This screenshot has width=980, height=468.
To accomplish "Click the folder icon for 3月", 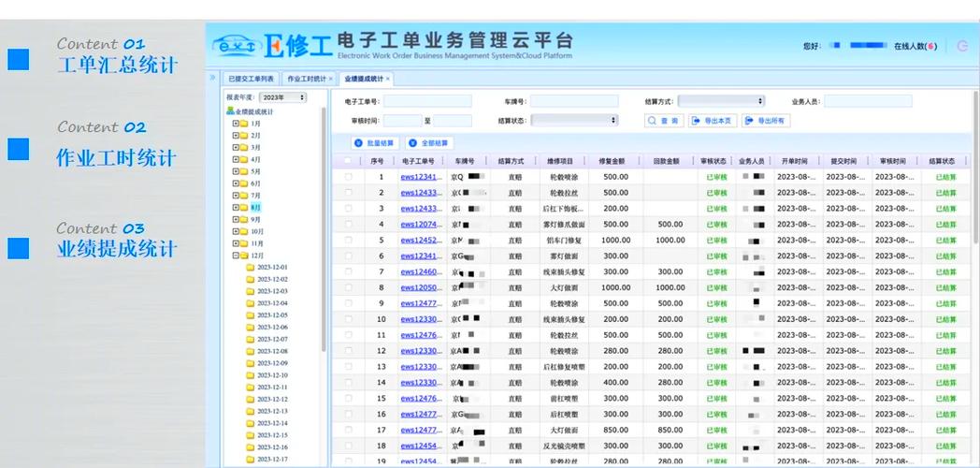I will (244, 148).
